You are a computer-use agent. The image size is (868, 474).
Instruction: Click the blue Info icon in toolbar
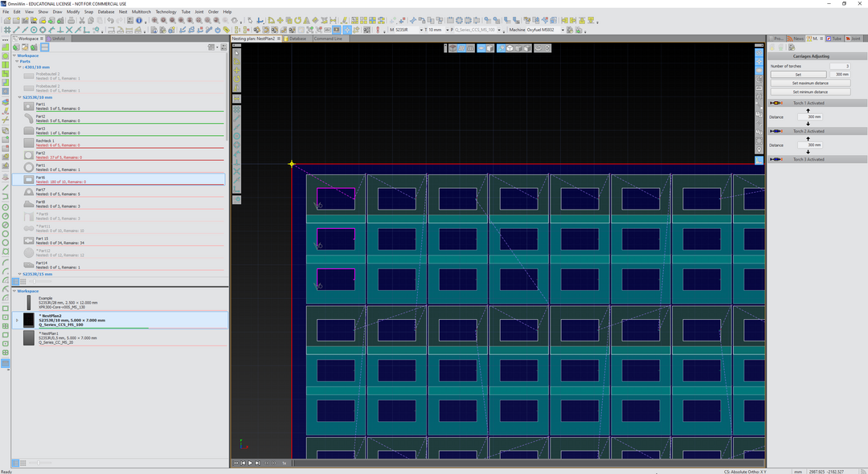(x=139, y=20)
